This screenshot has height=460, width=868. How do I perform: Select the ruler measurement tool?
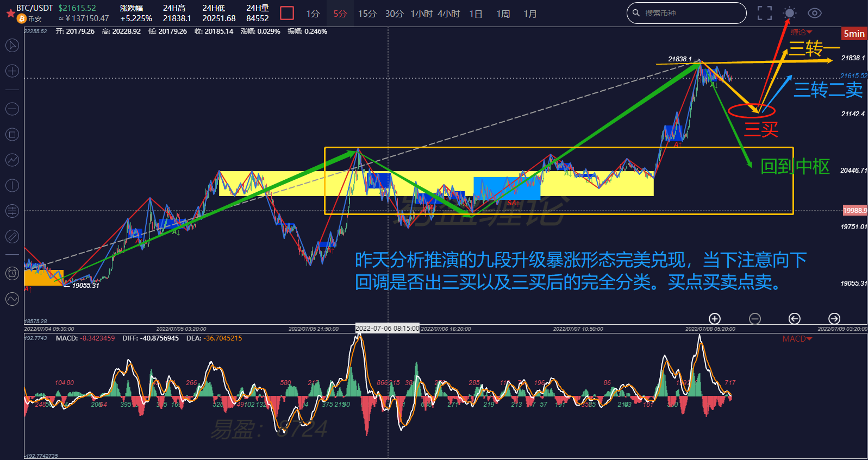pyautogui.click(x=12, y=237)
